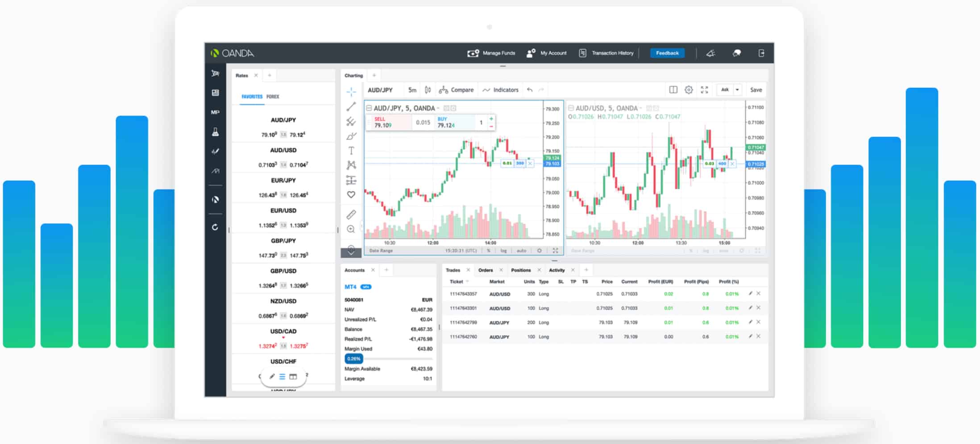
Task: Open the MP sidebar icon
Action: (215, 112)
